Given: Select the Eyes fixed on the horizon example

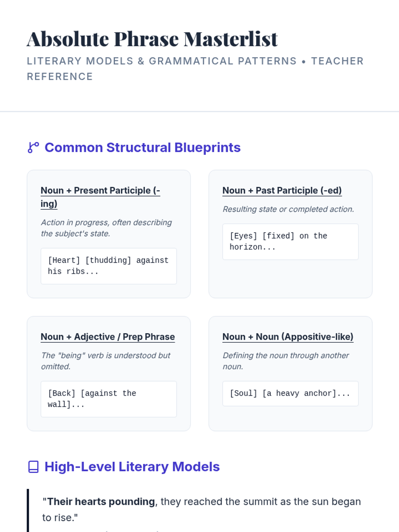Looking at the screenshot, I should [290, 242].
